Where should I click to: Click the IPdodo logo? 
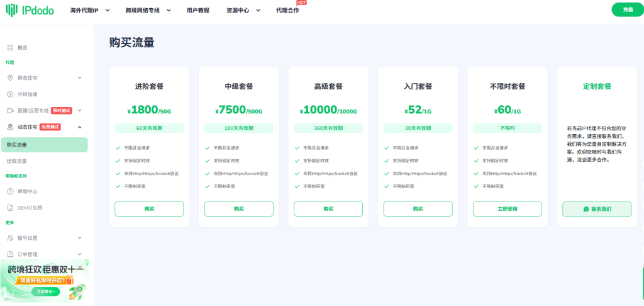click(x=31, y=10)
